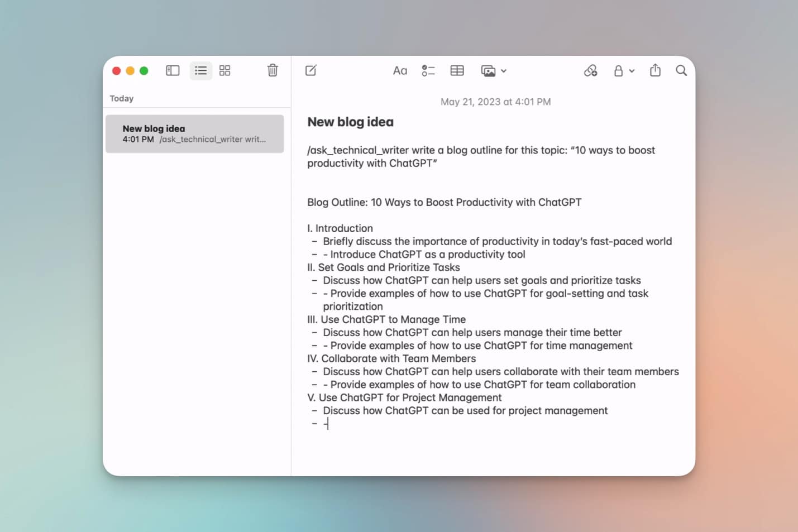Switch to gallery view of notes
This screenshot has width=798, height=532.
click(x=225, y=70)
